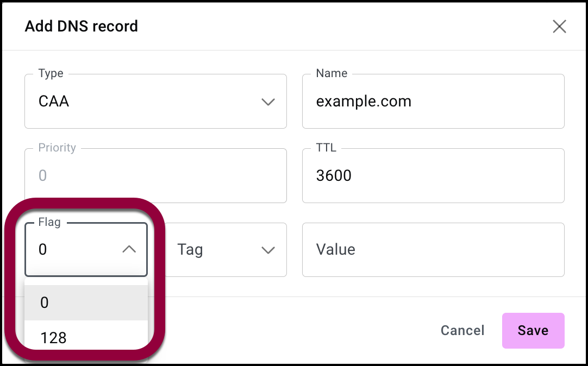
Task: Save the DNS record
Action: [533, 331]
